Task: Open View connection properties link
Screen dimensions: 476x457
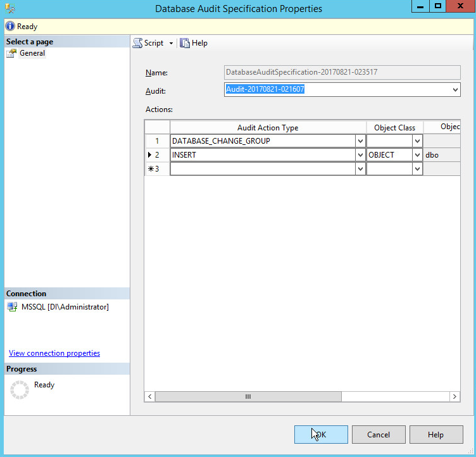Action: (x=54, y=353)
